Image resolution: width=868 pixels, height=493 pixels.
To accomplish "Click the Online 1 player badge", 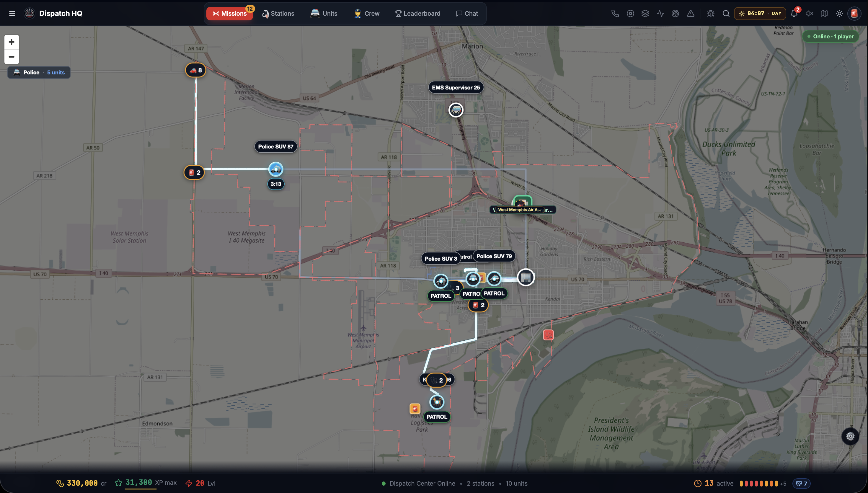I will tap(831, 37).
